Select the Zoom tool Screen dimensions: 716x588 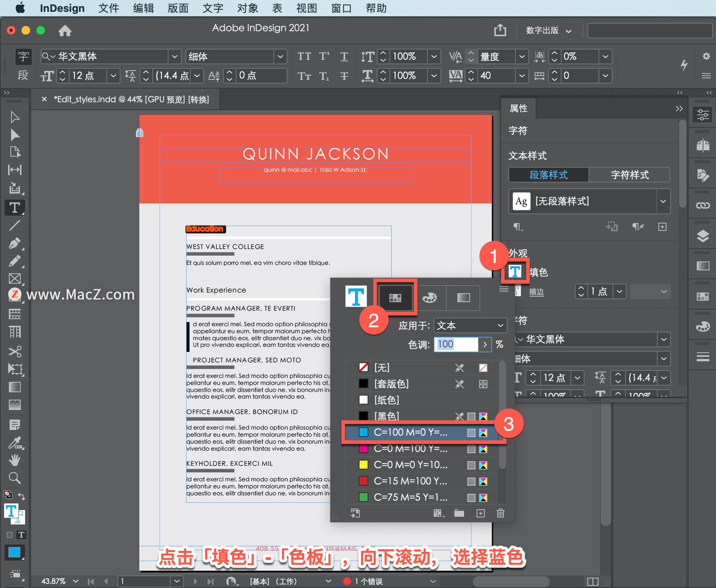(x=15, y=478)
